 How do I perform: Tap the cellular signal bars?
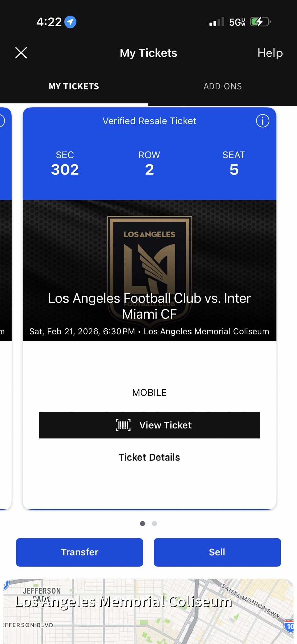tap(217, 22)
